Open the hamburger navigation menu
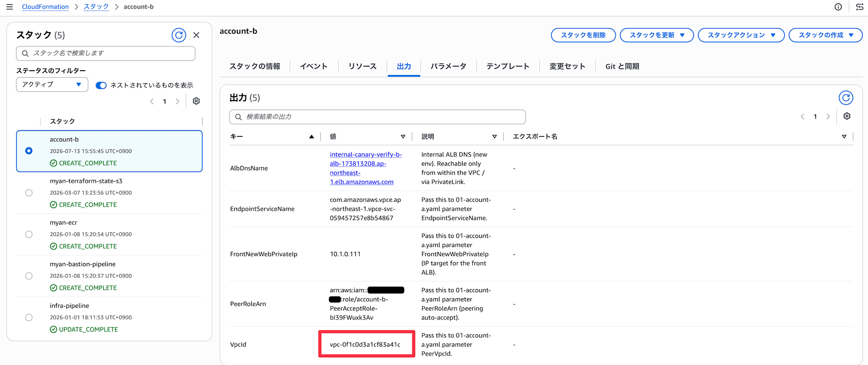Screen dimensions: 868x365 [10, 7]
